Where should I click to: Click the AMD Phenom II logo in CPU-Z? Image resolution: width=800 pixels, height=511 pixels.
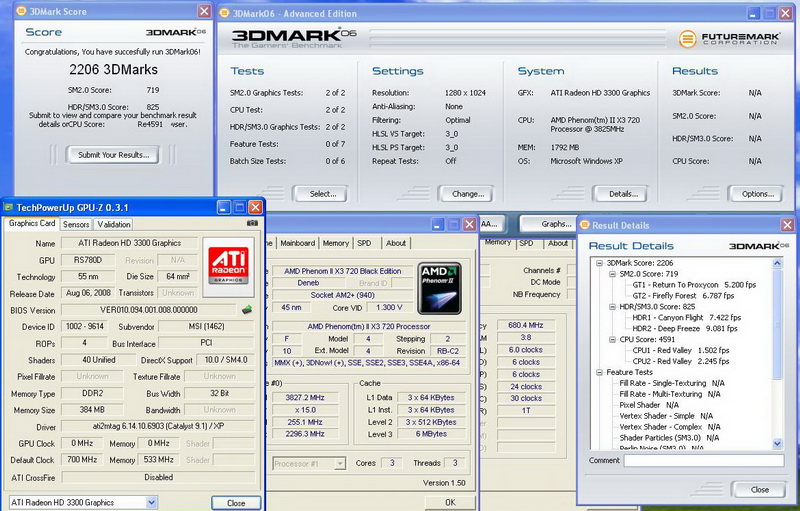tap(439, 288)
